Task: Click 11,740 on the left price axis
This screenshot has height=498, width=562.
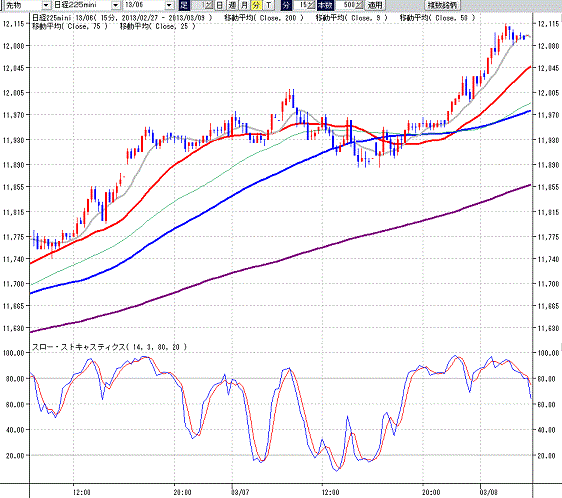Action: tap(14, 259)
